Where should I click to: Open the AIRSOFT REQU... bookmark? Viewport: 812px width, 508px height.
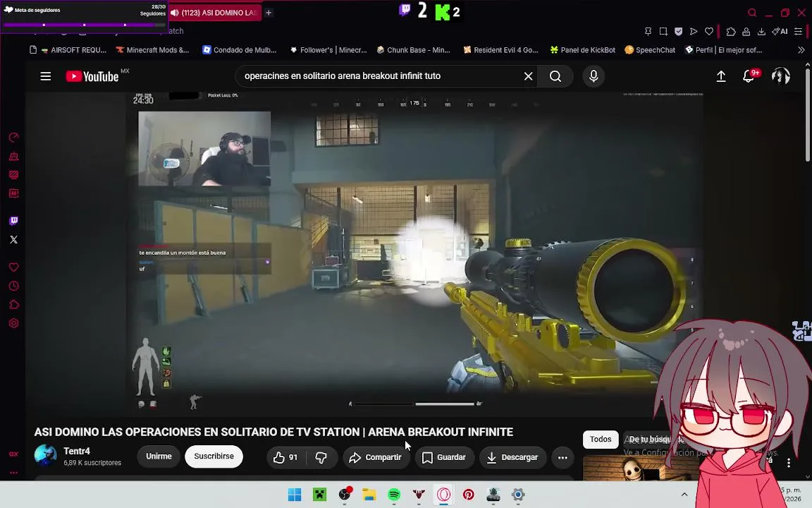(x=73, y=50)
